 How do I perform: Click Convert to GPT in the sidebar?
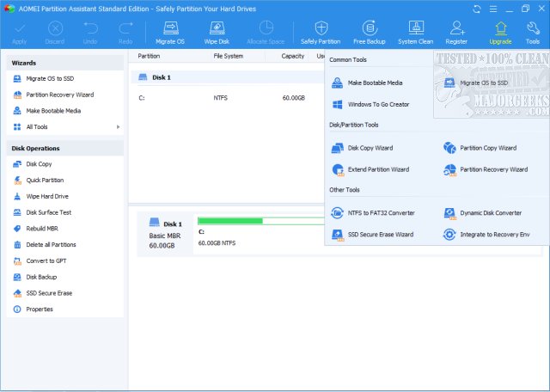pyautogui.click(x=46, y=260)
